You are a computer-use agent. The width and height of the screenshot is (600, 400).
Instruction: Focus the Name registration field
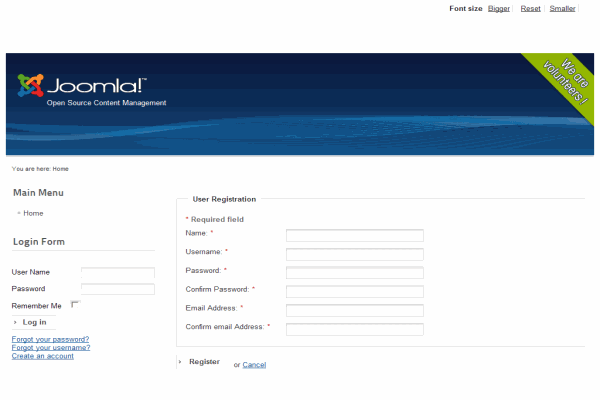point(355,235)
